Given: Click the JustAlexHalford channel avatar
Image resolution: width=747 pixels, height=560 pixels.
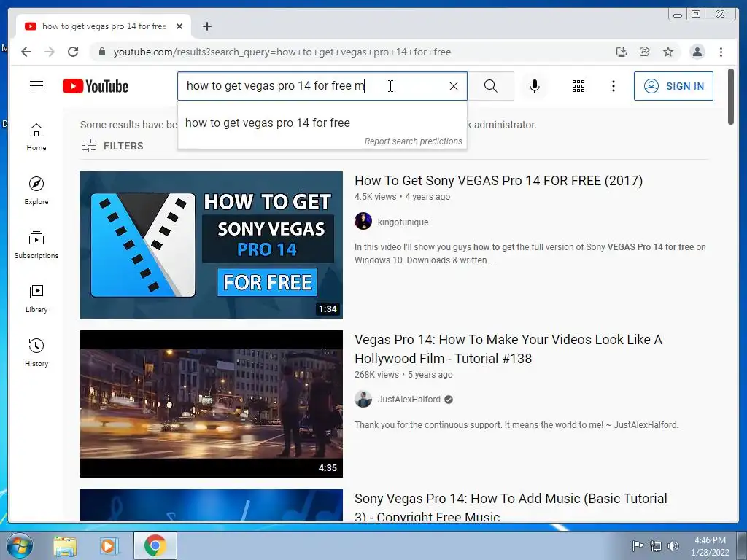Looking at the screenshot, I should click(x=363, y=399).
